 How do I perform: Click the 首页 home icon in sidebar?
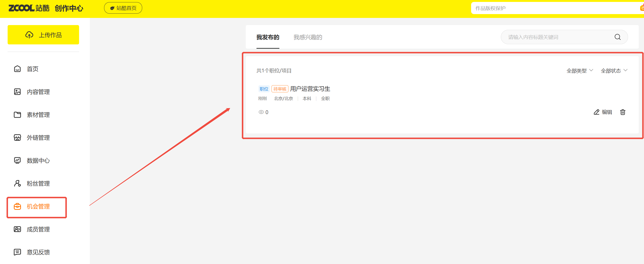pyautogui.click(x=17, y=69)
